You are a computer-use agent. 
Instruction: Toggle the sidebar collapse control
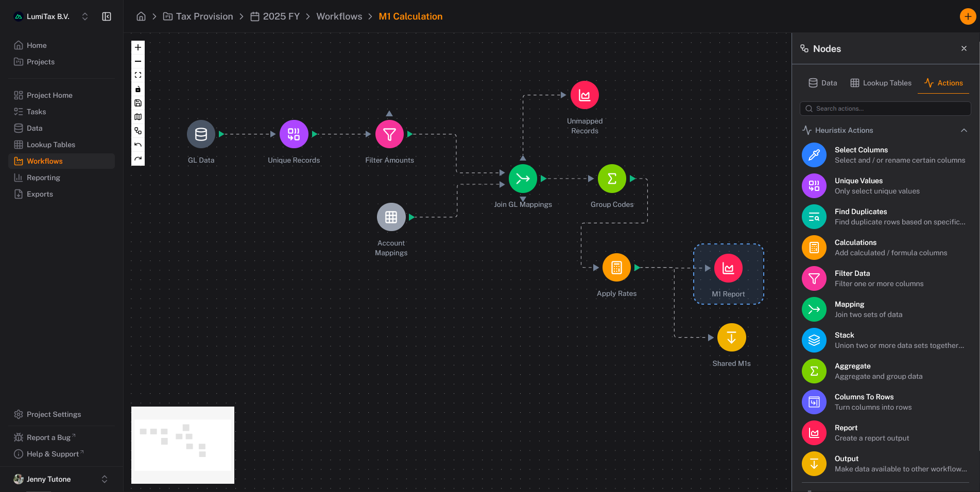click(107, 16)
